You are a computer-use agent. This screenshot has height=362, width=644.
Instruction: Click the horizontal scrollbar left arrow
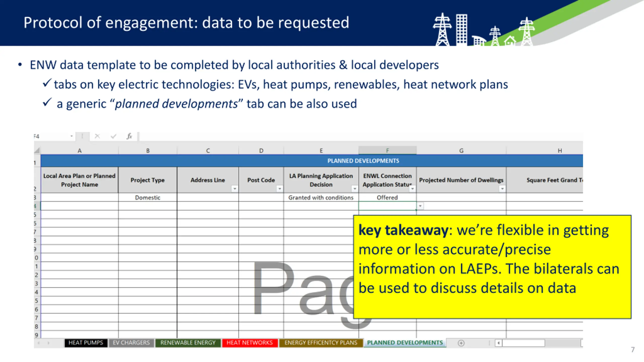click(x=499, y=343)
